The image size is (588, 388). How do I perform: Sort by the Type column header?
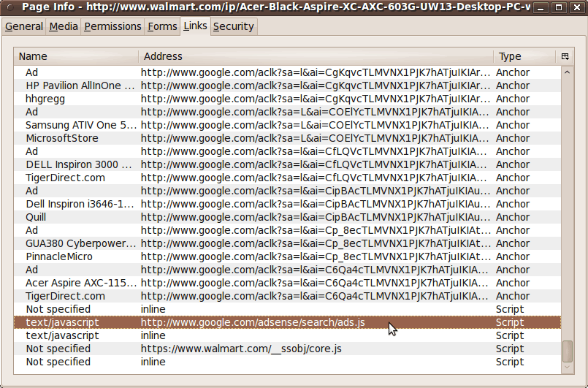tap(524, 56)
